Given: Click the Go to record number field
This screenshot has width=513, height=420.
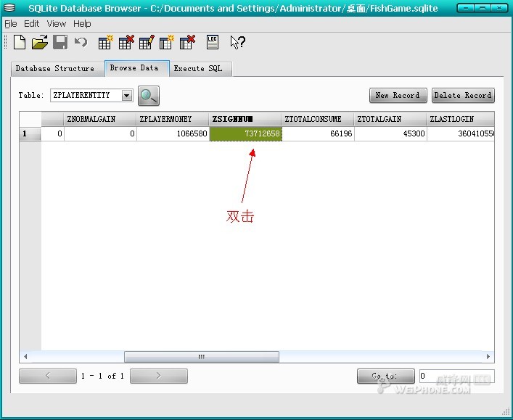Looking at the screenshot, I should tap(456, 376).
